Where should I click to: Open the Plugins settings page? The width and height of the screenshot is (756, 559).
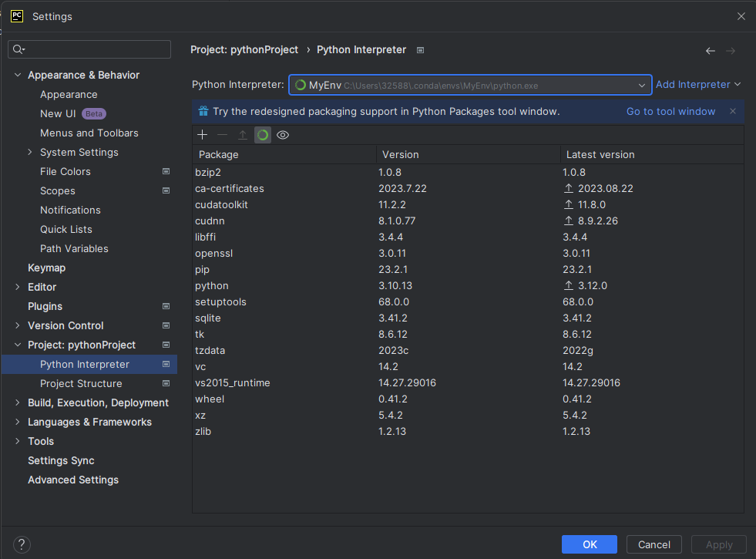click(x=45, y=307)
